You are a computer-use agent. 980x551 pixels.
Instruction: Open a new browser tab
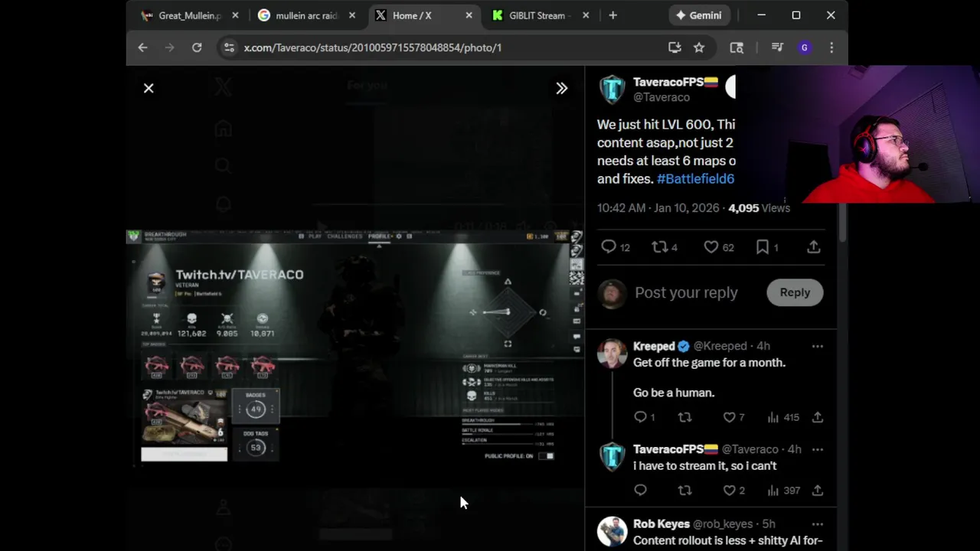(x=612, y=15)
